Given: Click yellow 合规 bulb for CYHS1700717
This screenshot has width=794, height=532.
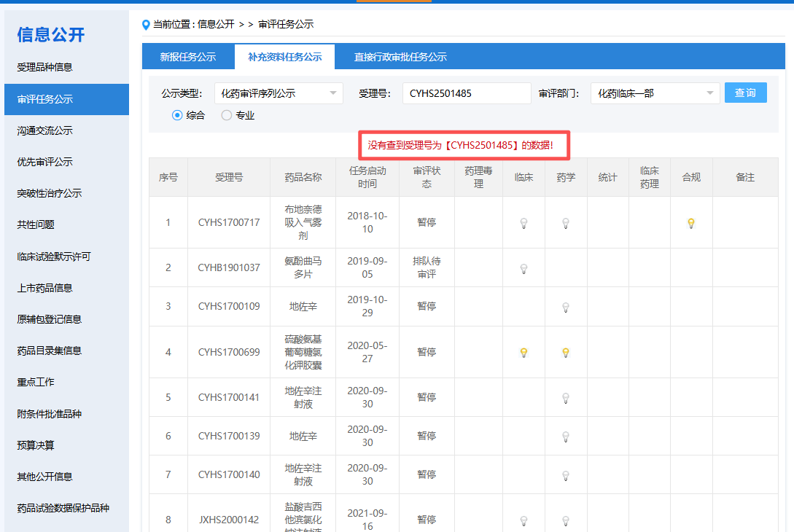Looking at the screenshot, I should point(690,223).
